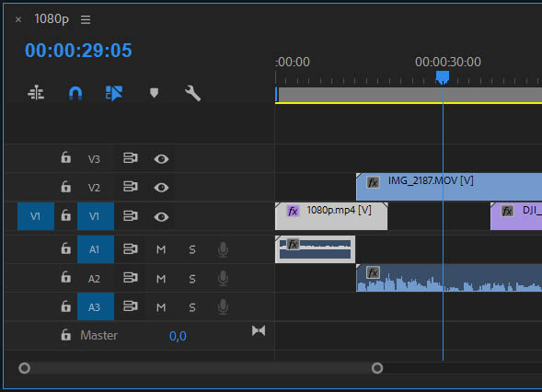Select the 1080p sequence tab
The width and height of the screenshot is (542, 392).
pos(52,19)
